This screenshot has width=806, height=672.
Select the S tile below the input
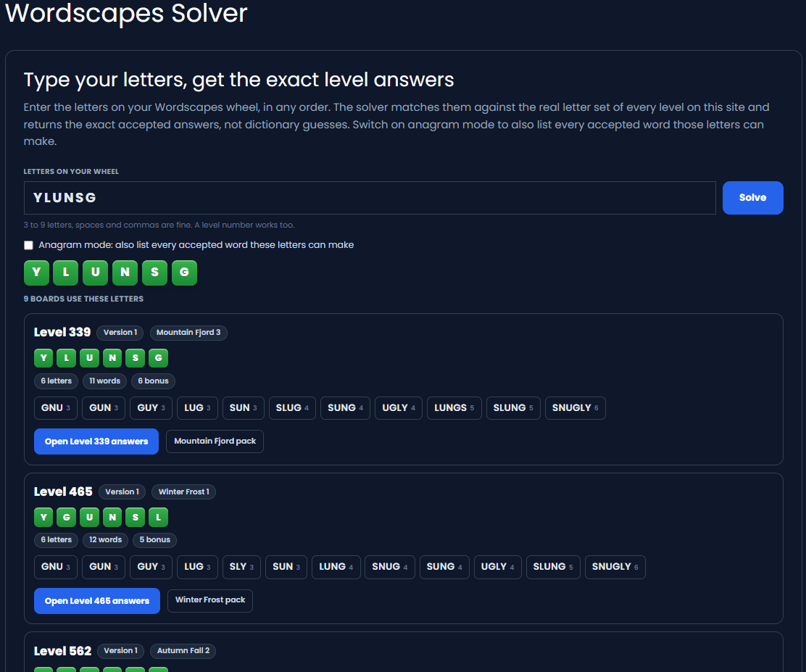coord(154,273)
